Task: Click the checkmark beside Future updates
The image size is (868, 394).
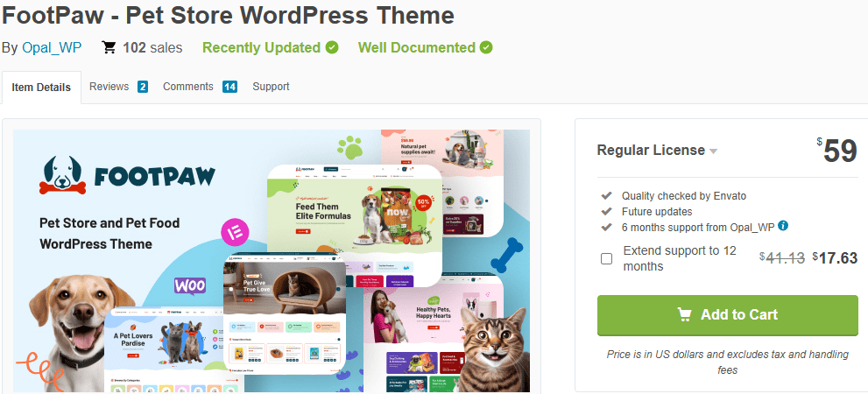Action: pyautogui.click(x=607, y=211)
